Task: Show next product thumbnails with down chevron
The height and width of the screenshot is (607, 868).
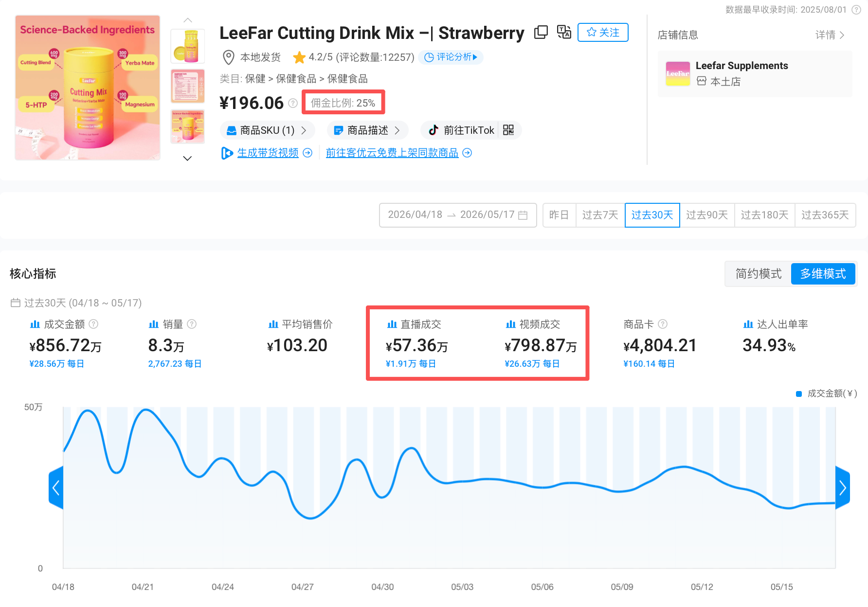Action: coord(187,158)
